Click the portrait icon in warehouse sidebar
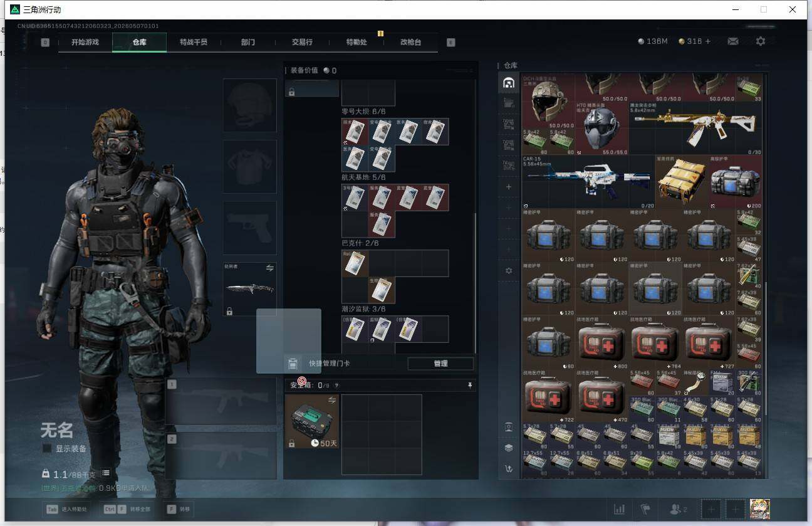This screenshot has height=526, width=812. click(x=509, y=427)
